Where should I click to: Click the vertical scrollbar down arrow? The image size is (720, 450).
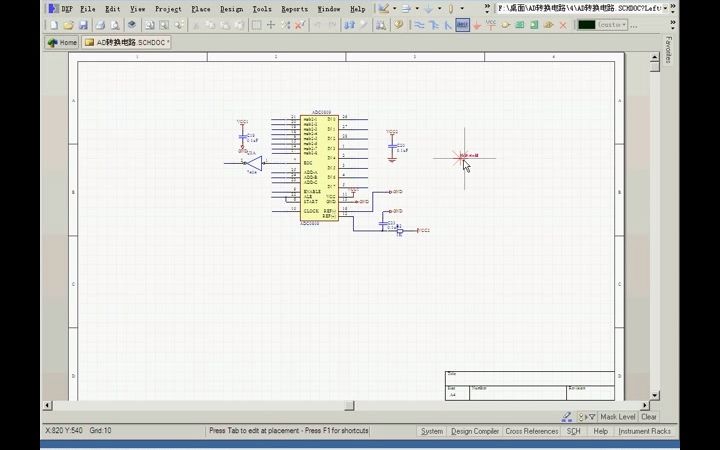point(655,395)
